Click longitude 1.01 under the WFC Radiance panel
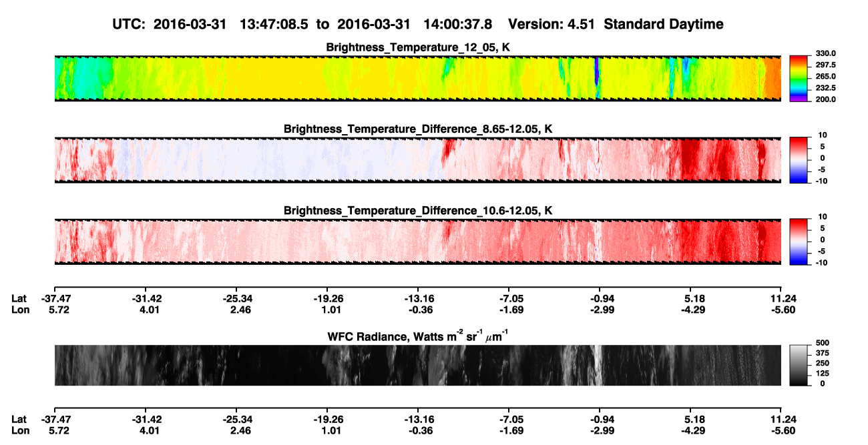868x445 pixels. [333, 431]
